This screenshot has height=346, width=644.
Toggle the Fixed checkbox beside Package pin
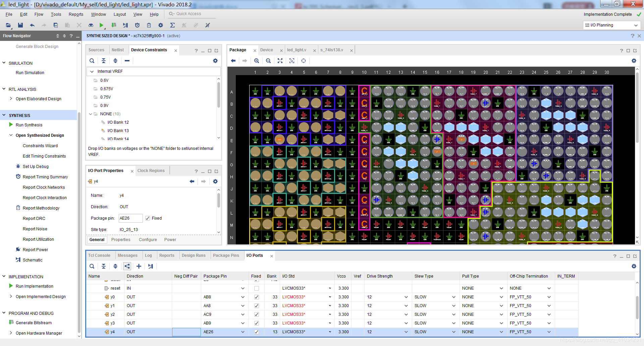(x=148, y=218)
